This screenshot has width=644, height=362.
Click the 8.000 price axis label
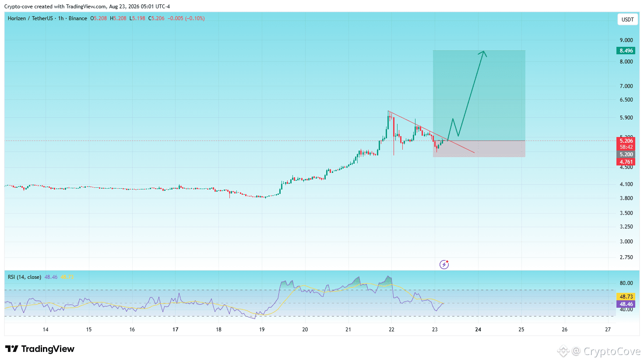tap(626, 62)
